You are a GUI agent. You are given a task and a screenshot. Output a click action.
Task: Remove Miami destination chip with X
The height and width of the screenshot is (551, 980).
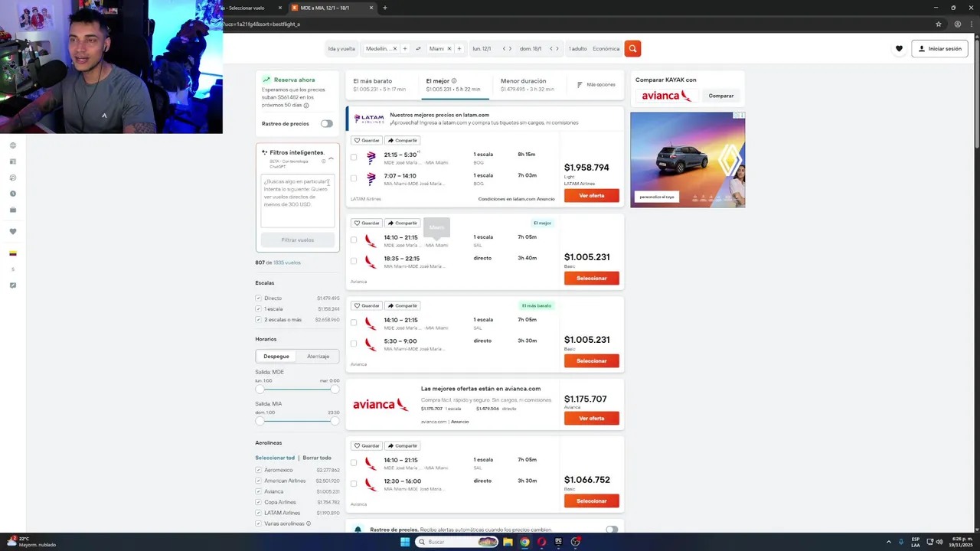[449, 48]
